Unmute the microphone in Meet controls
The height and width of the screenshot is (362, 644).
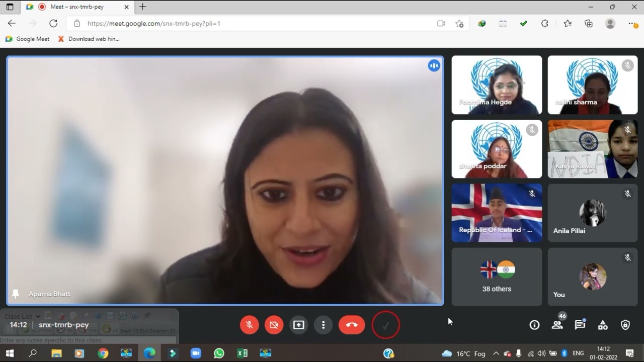[249, 325]
